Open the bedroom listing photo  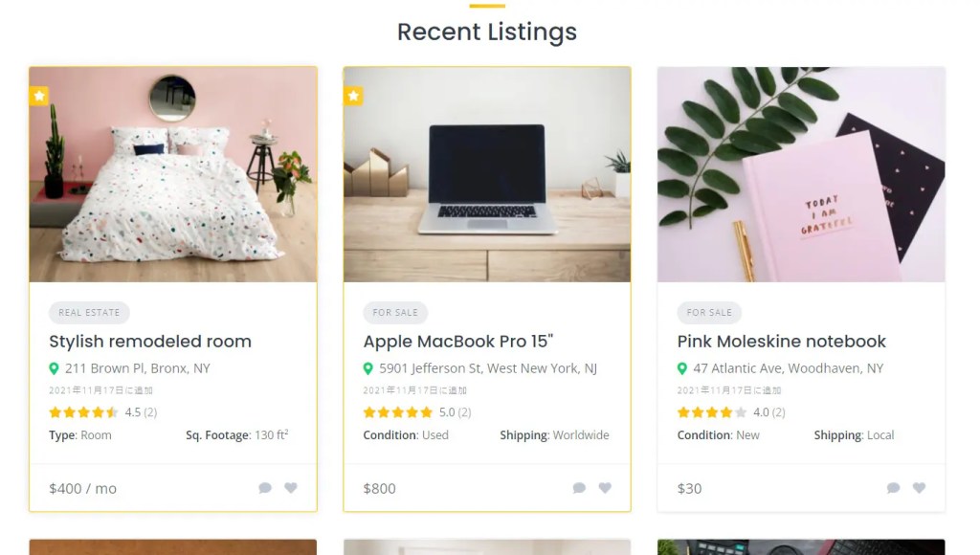173,174
